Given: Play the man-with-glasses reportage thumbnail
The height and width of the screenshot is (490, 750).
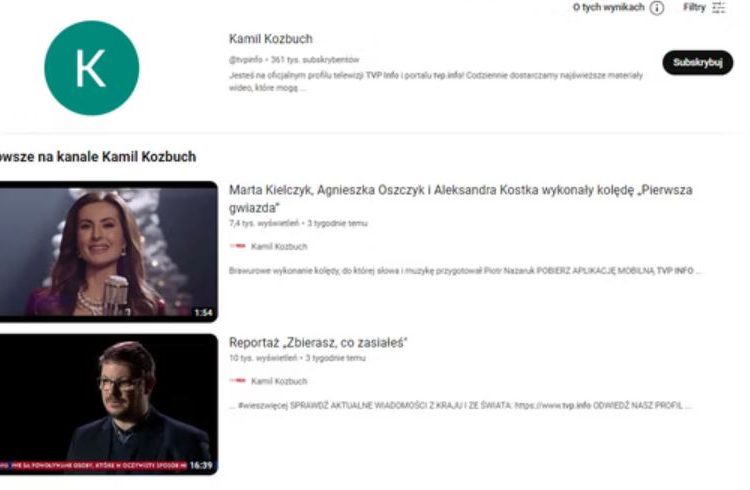Looking at the screenshot, I should (x=109, y=404).
